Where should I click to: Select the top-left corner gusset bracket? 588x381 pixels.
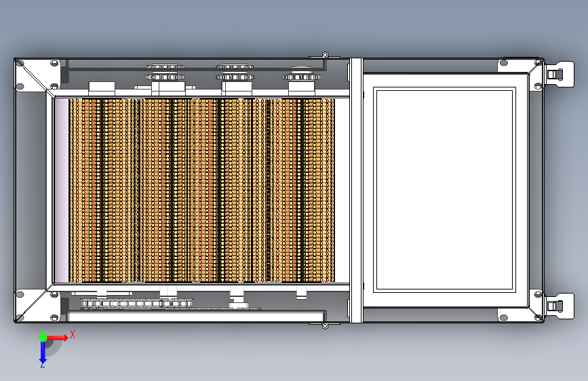[37, 75]
